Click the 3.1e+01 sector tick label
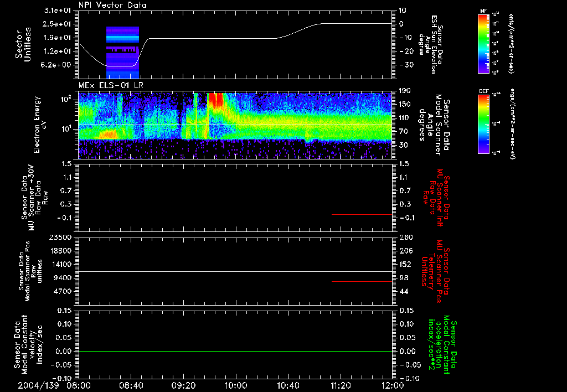This screenshot has height=392, width=567. coord(58,10)
